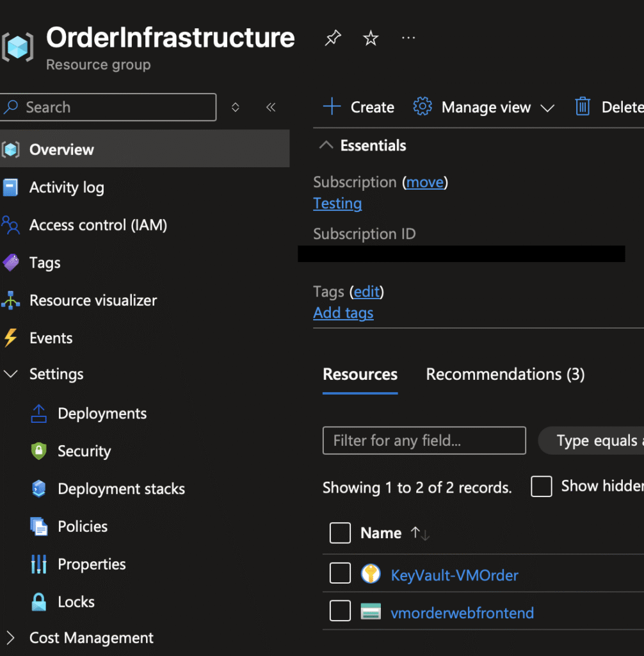Click the Properties sliders icon
Viewport: 644px width, 656px height.
[x=39, y=564]
